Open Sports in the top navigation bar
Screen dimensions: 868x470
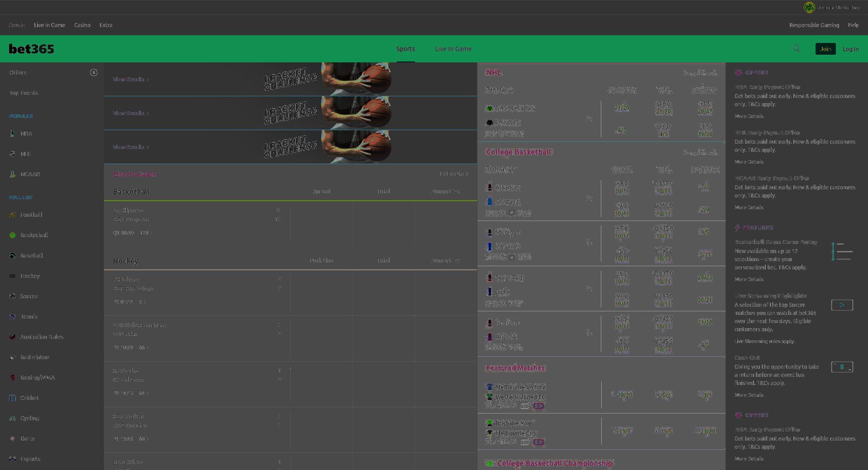click(x=17, y=25)
